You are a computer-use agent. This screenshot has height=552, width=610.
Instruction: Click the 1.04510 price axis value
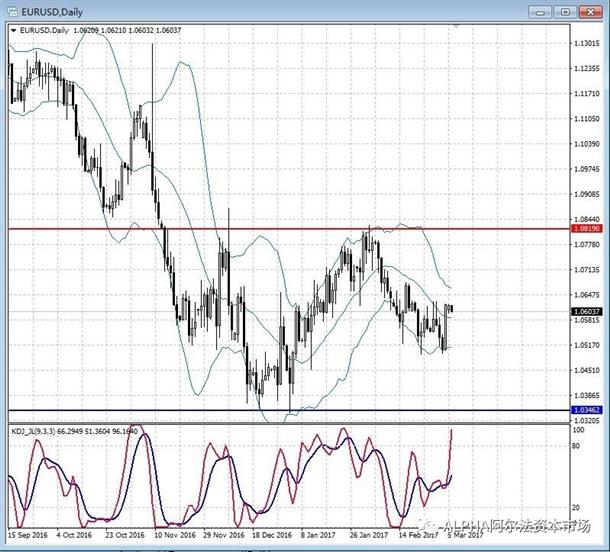tap(587, 370)
